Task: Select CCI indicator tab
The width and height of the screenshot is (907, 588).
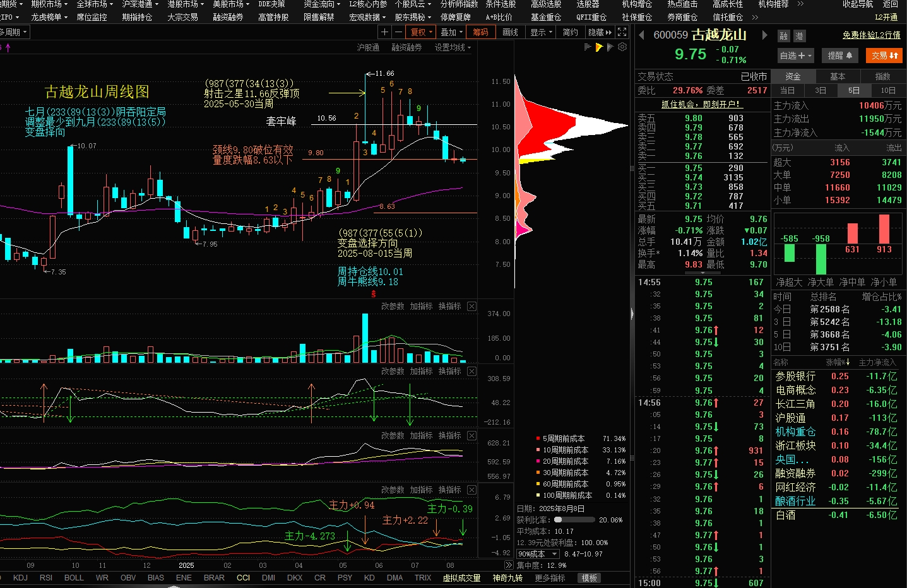Action: coord(243,577)
